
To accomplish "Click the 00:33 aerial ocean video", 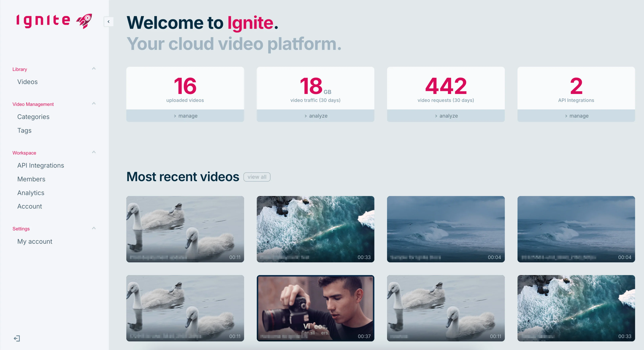I will (x=316, y=229).
